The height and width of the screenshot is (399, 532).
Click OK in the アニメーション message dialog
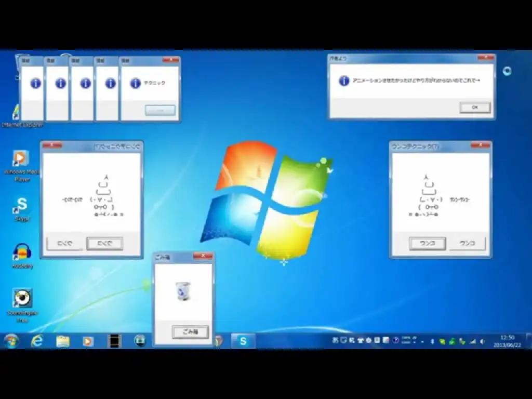click(475, 107)
